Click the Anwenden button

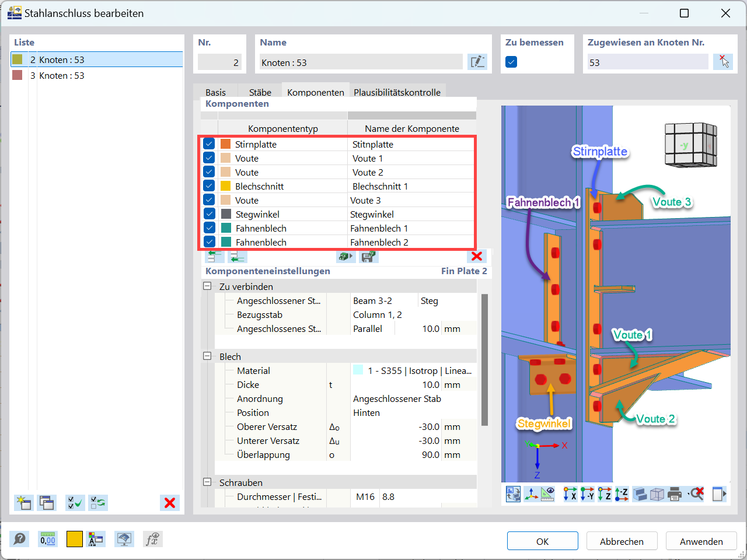pos(701,541)
